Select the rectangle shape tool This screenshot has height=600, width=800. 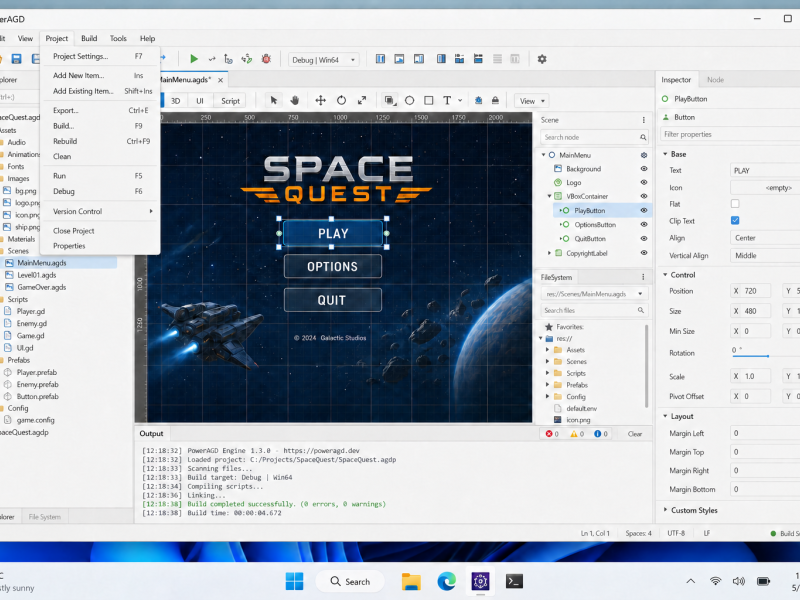pyautogui.click(x=429, y=101)
